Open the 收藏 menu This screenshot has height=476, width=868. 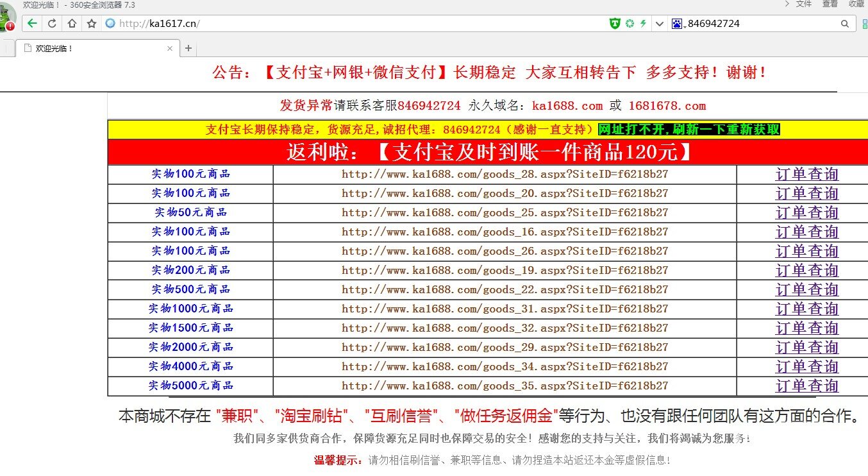857,4
